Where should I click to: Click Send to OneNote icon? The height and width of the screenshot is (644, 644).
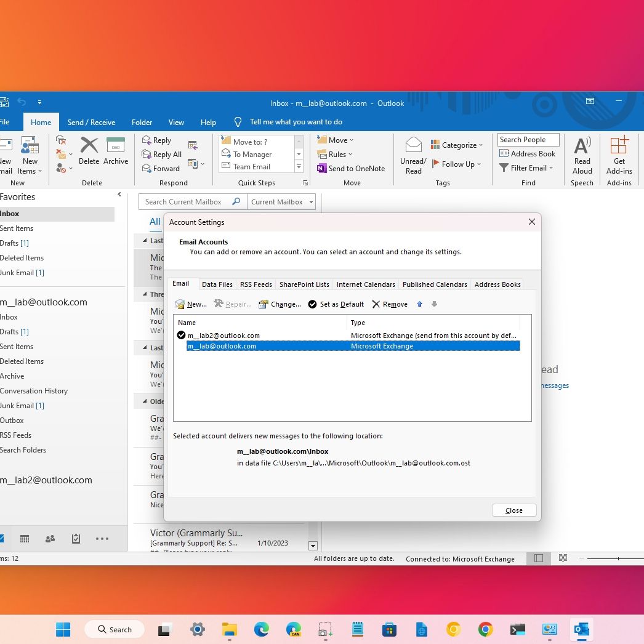[x=322, y=169]
